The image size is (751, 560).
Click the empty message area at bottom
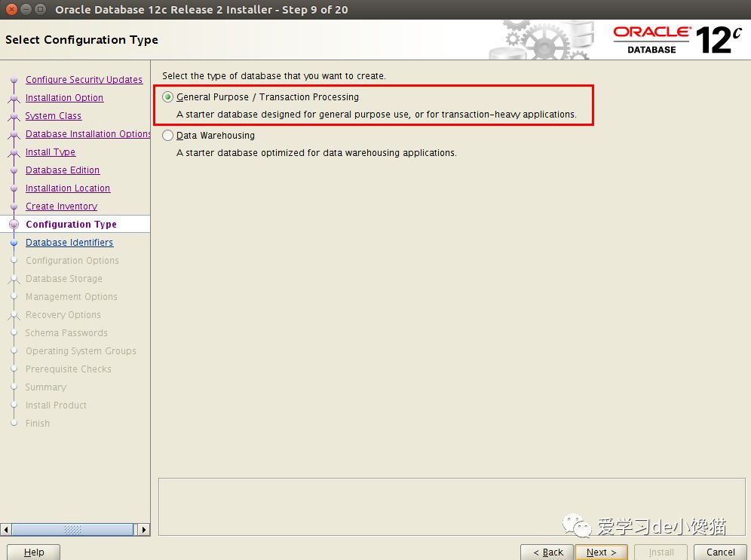(x=452, y=506)
